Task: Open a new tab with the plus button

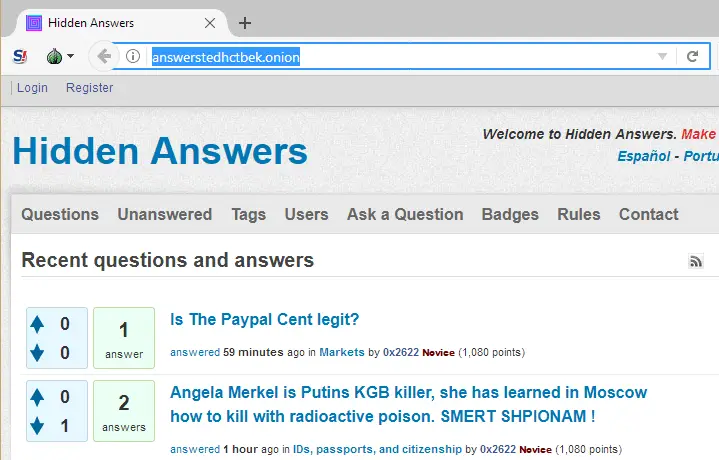Action: point(245,23)
